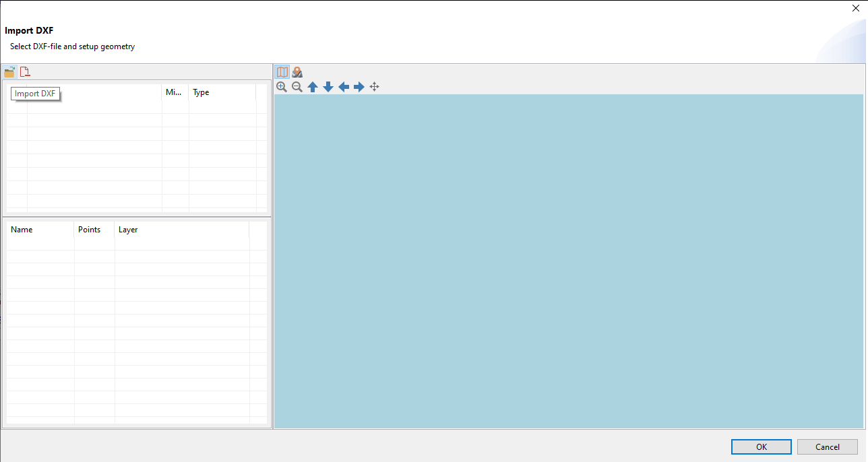Close the Import DXF dialog window
Viewport: 868px width, 462px height.
[856, 8]
